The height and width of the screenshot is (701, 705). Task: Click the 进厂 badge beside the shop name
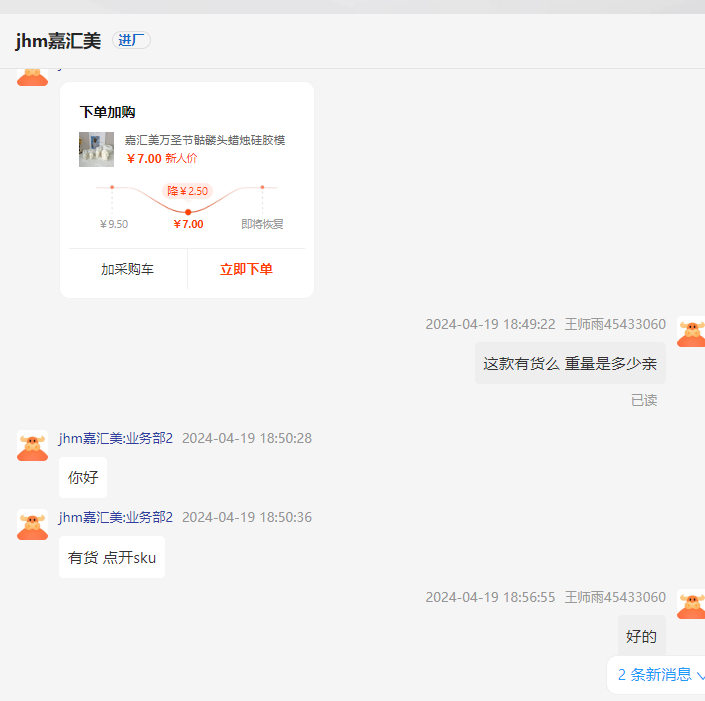click(131, 40)
